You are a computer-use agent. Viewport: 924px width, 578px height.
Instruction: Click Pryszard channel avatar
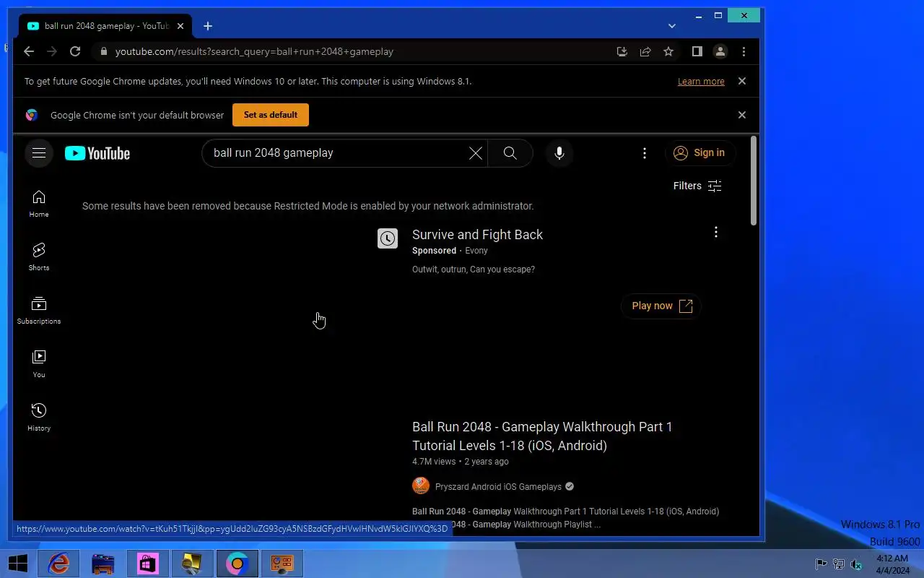tap(421, 486)
